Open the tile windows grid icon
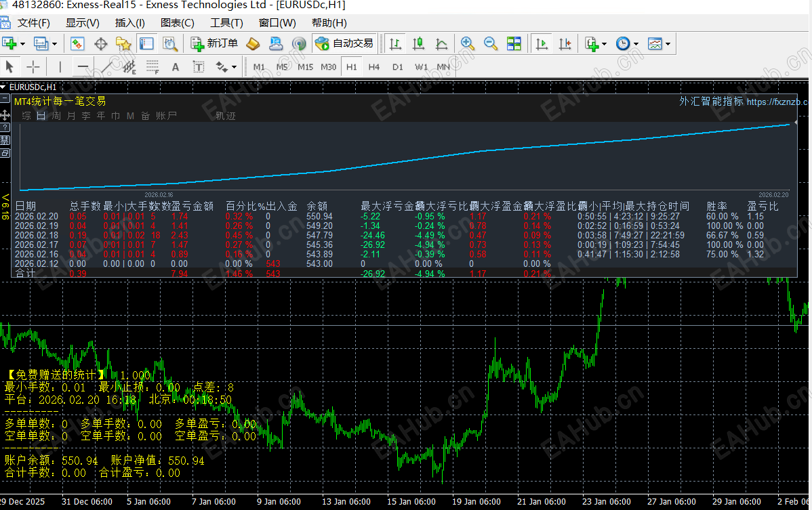The image size is (812, 510). click(x=514, y=44)
